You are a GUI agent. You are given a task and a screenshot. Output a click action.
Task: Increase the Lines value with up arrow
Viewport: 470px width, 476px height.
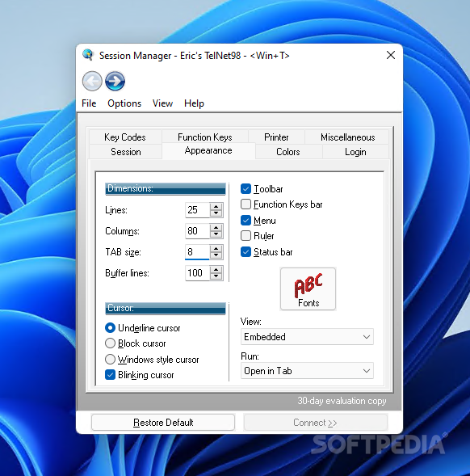216,206
